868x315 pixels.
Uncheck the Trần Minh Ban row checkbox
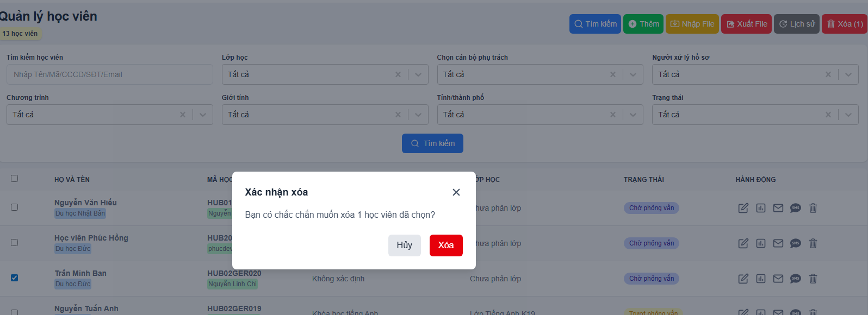tap(15, 278)
